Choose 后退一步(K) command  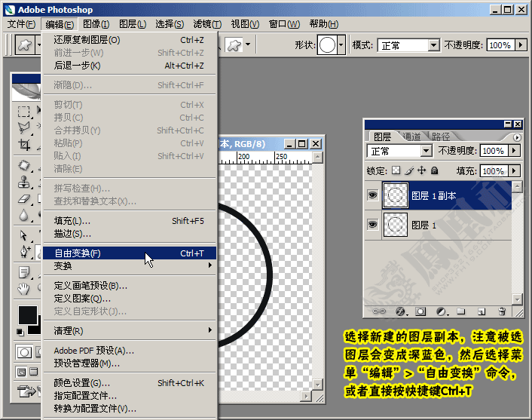pyautogui.click(x=130, y=66)
